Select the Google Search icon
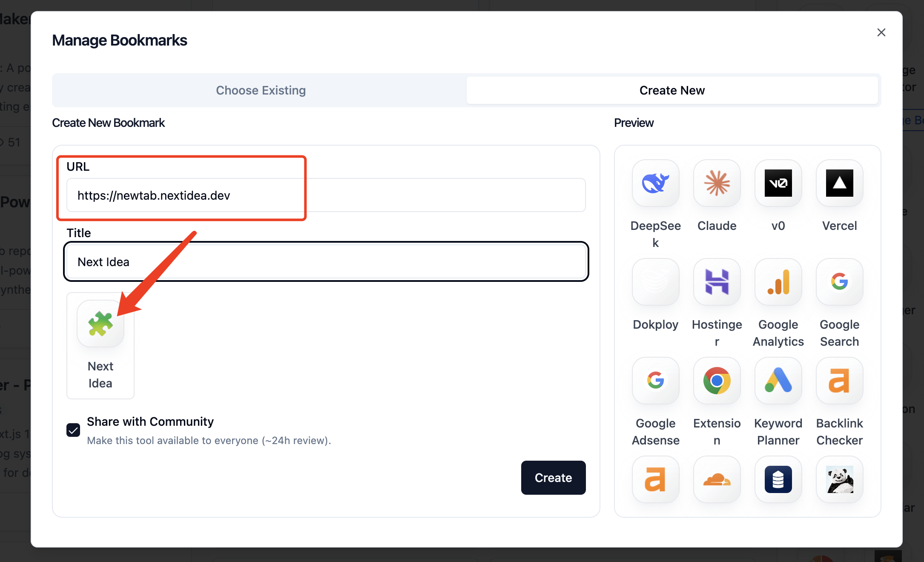Viewport: 924px width, 562px height. 839,282
